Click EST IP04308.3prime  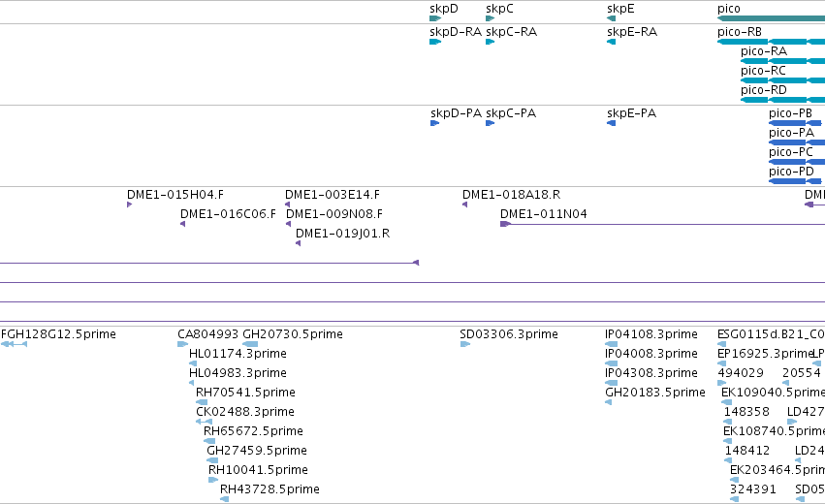click(x=612, y=383)
